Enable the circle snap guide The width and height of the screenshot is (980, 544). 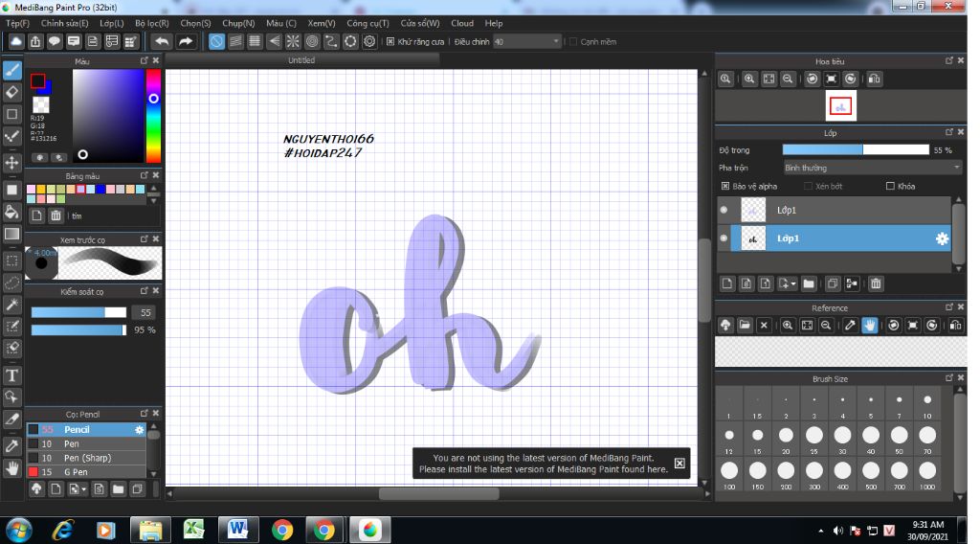[312, 42]
